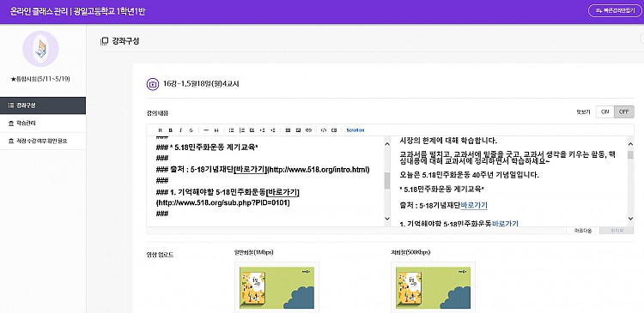The width and height of the screenshot is (644, 313).
Task: Switch editor to WYSIWYG mode tab
Action: pyautogui.click(x=617, y=231)
